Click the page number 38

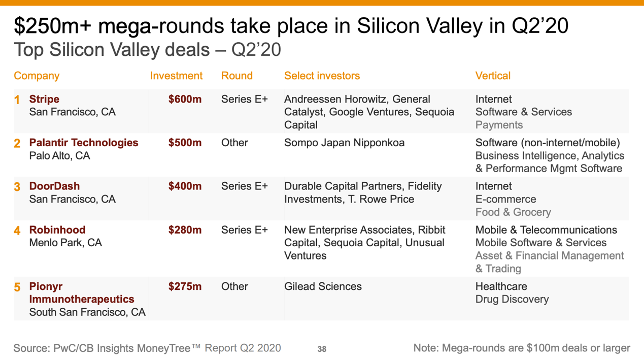[x=322, y=349]
